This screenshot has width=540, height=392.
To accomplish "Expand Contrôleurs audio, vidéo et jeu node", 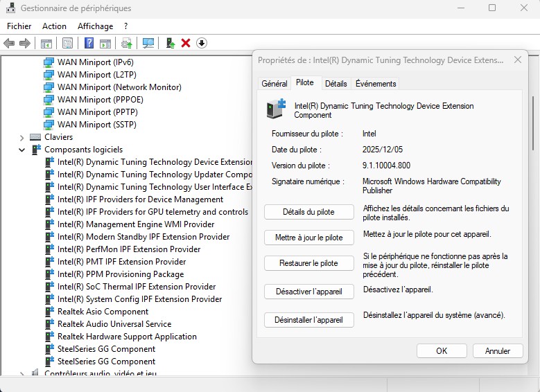I will point(22,374).
